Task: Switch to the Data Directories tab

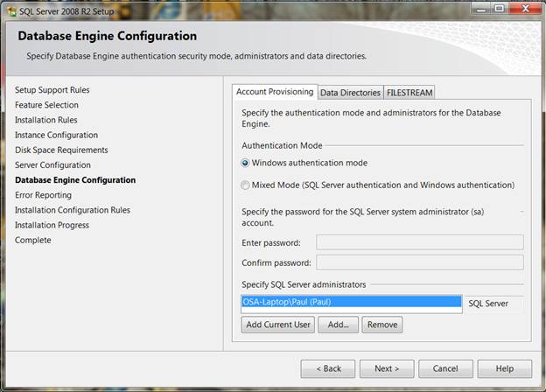Action: [x=350, y=93]
